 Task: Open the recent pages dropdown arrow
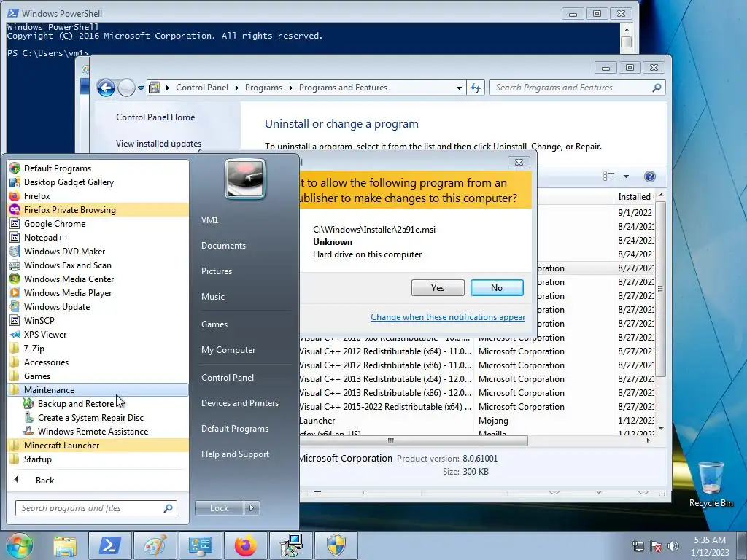pyautogui.click(x=141, y=88)
